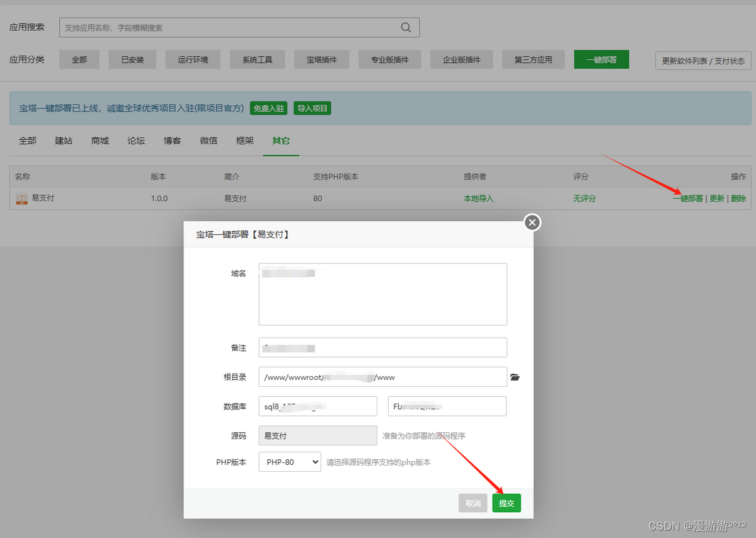Click the 评分 column header
This screenshot has height=538, width=756.
[x=581, y=177]
